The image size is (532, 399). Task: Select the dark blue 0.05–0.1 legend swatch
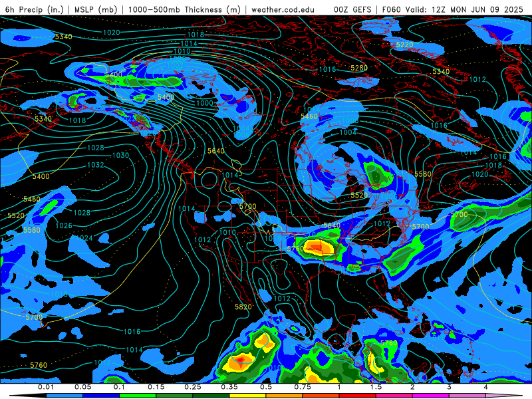[x=102, y=396]
